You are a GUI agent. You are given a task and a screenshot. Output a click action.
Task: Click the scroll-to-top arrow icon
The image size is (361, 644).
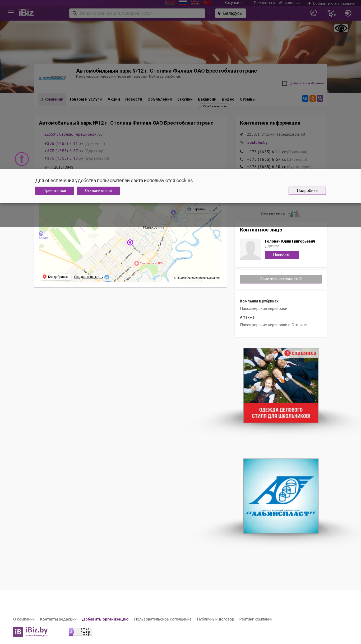pyautogui.click(x=22, y=159)
